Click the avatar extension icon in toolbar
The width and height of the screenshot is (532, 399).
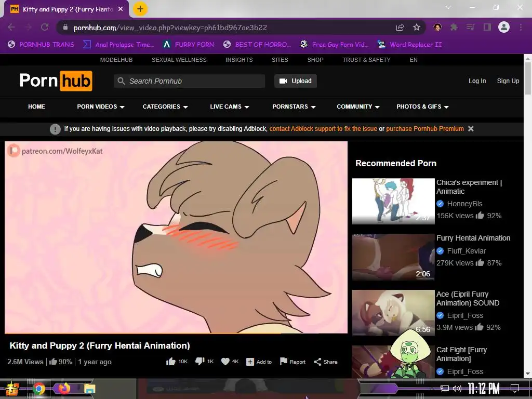(437, 27)
